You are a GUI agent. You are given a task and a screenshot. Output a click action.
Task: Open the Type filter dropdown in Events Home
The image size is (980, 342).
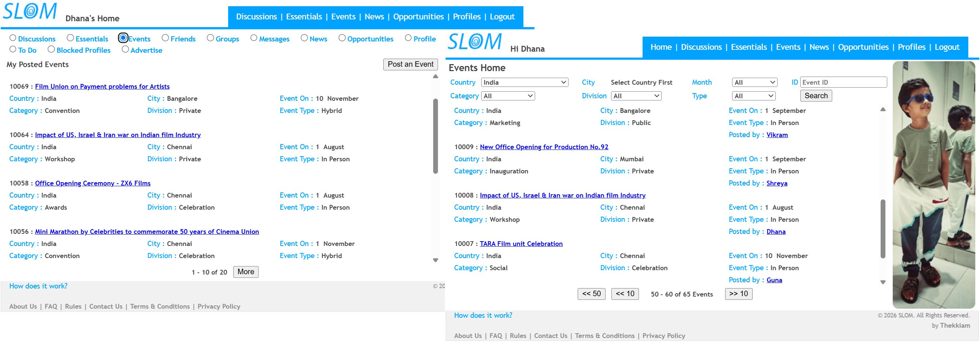coord(754,96)
